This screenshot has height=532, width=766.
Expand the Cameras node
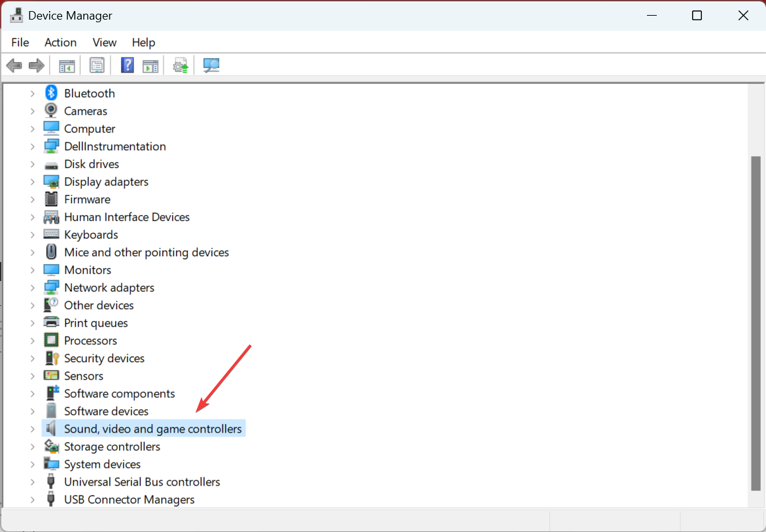(32, 111)
